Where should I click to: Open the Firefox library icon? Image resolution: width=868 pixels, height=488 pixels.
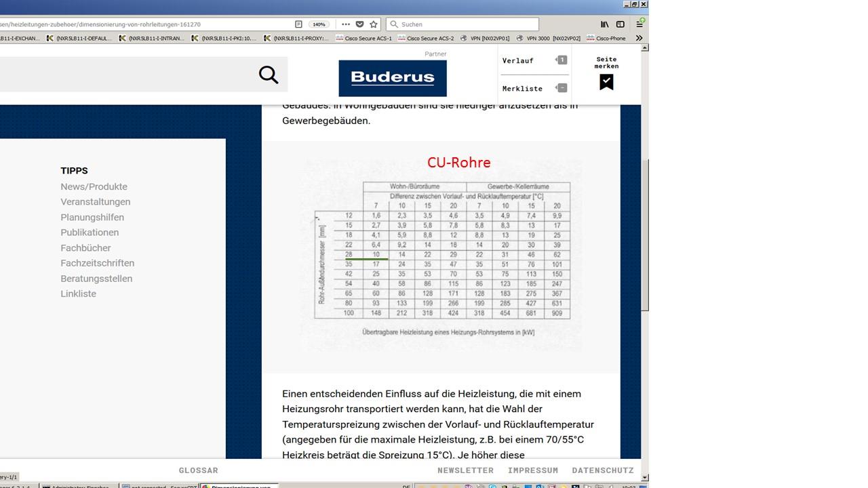click(604, 24)
